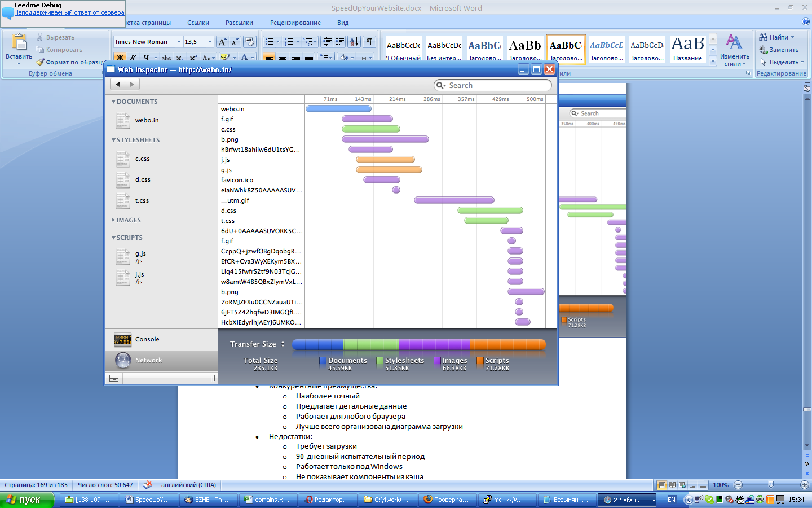The width and height of the screenshot is (812, 508).
Task: Click the Paste (Вставить) icon in ribbon
Action: pyautogui.click(x=19, y=43)
